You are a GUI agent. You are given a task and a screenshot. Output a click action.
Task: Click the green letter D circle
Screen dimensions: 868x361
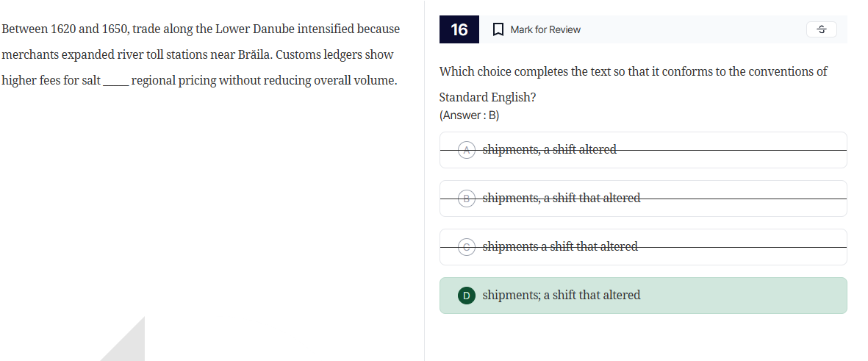(466, 296)
